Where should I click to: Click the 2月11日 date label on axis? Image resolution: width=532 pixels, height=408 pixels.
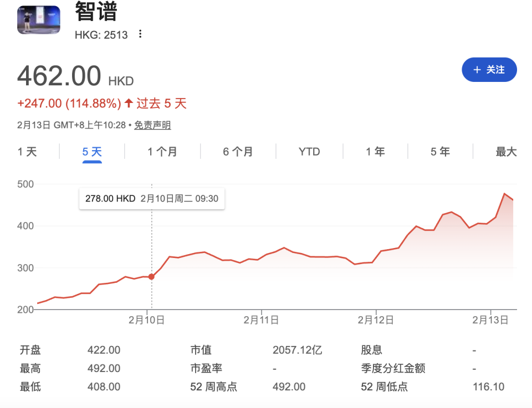261,320
